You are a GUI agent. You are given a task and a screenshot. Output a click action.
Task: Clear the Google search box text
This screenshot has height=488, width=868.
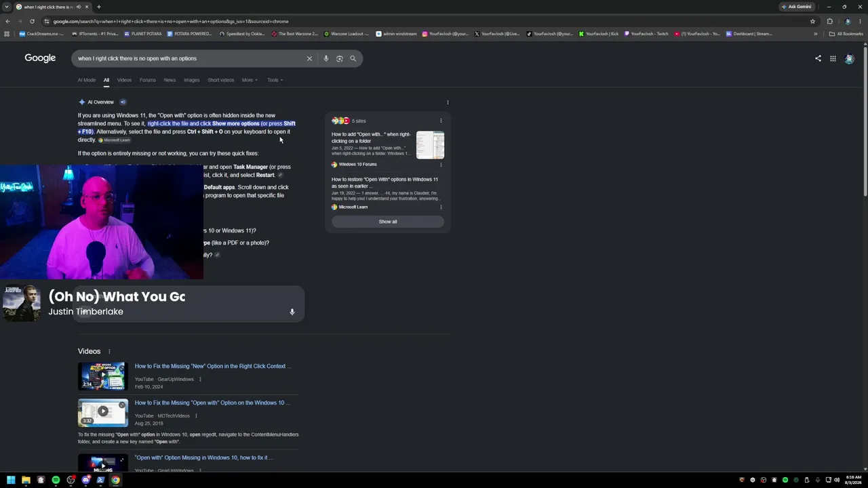309,59
